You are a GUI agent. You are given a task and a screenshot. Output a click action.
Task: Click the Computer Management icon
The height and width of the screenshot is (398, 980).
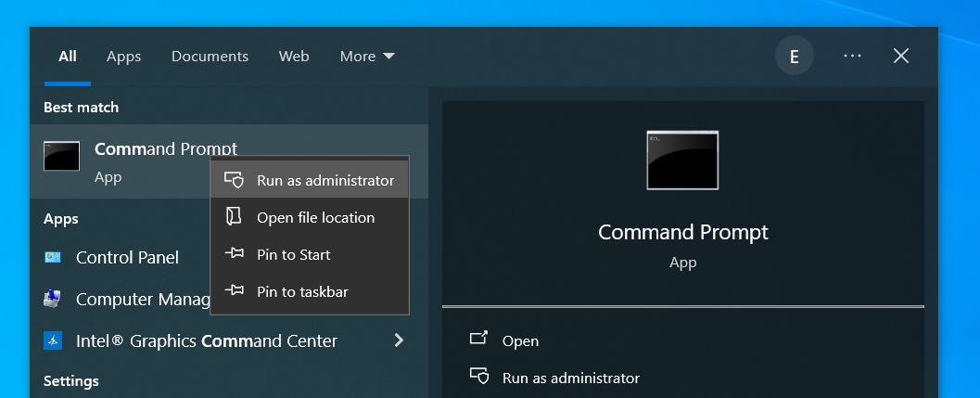tap(53, 299)
